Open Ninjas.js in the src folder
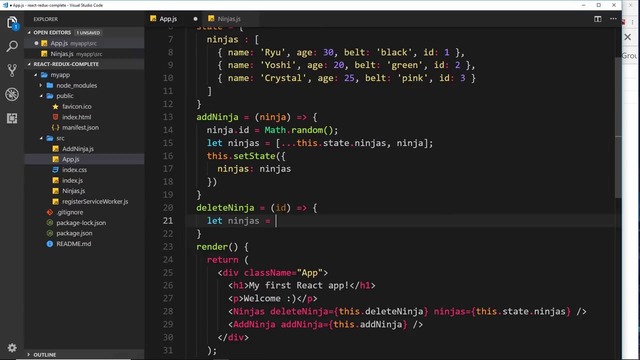640x360 pixels. (x=84, y=191)
